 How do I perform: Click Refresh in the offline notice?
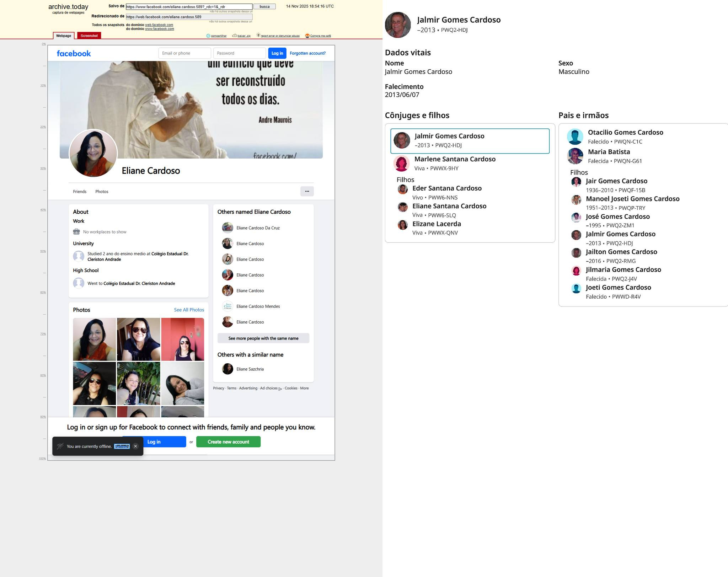tap(122, 447)
